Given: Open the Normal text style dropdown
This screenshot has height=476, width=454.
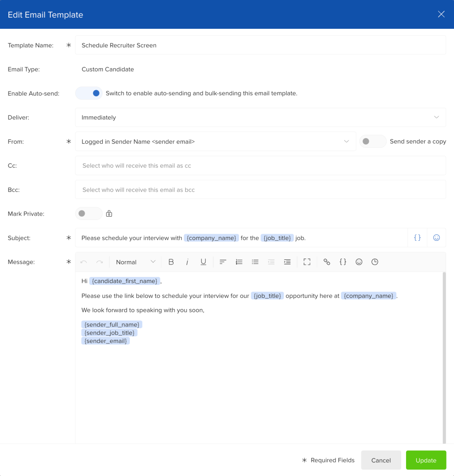Looking at the screenshot, I should (135, 262).
